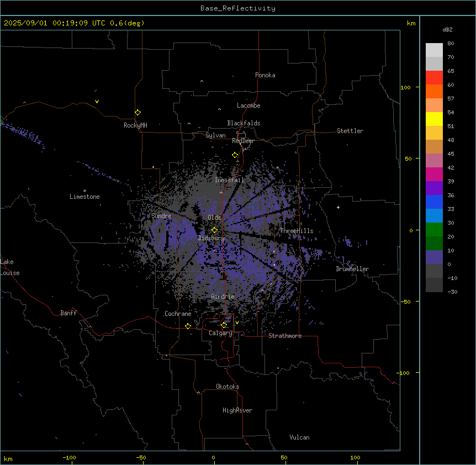Pick the yellow 51-54 dBZ legend color
Viewport: 476px width, 465px height.
tap(434, 119)
